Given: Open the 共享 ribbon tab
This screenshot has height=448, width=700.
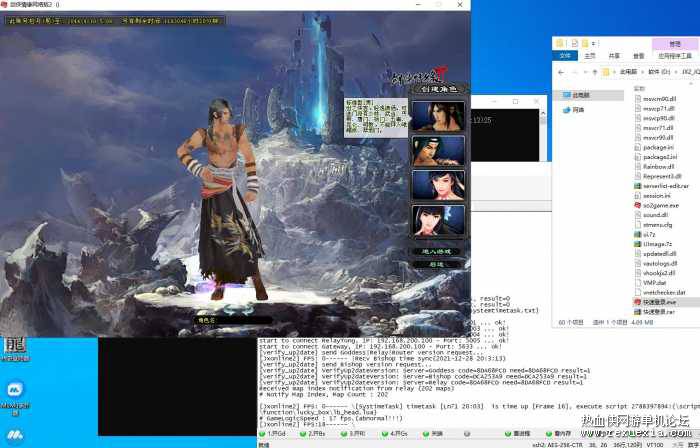Looking at the screenshot, I should (x=614, y=56).
